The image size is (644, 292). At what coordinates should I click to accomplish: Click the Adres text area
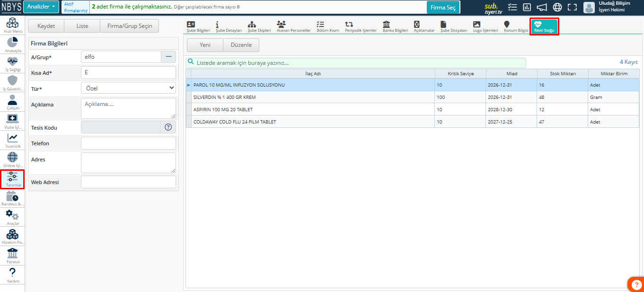tap(128, 162)
